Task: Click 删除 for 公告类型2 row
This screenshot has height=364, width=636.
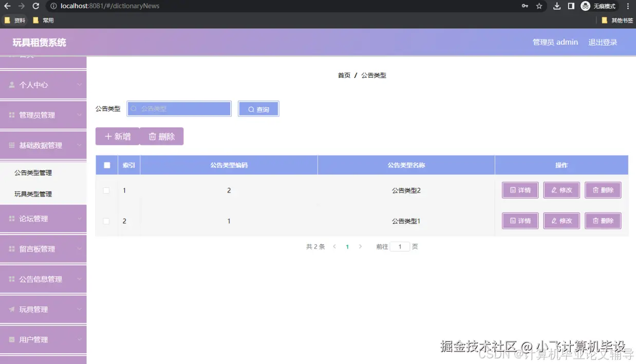Action: coord(603,190)
